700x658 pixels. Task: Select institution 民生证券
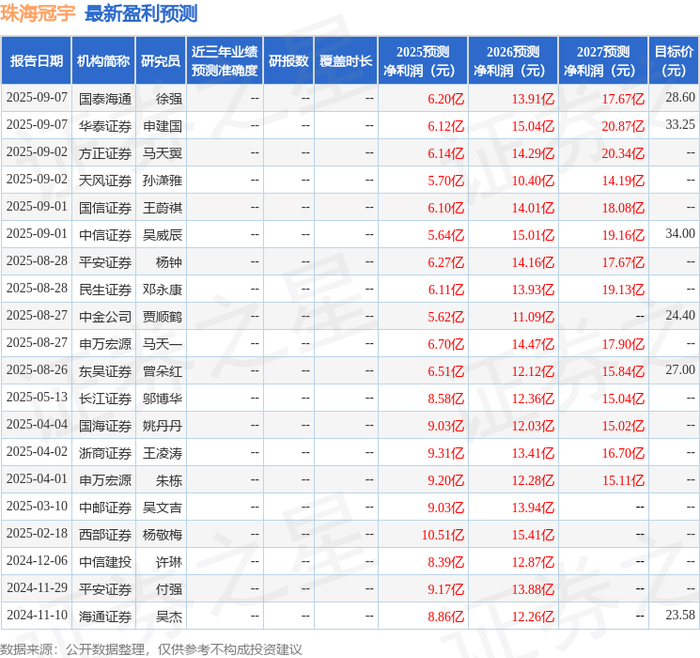click(105, 289)
